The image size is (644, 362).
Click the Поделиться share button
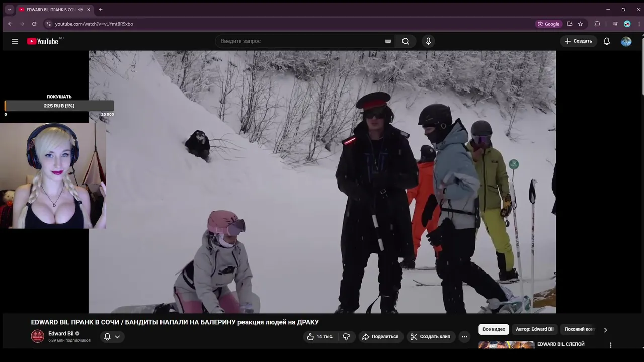[380, 337]
